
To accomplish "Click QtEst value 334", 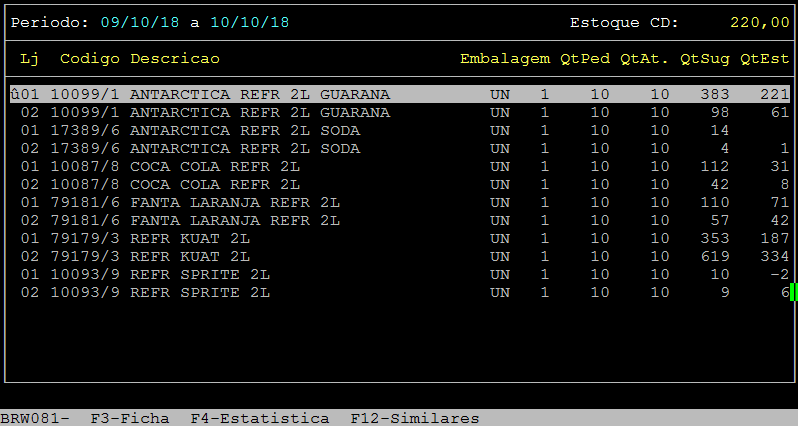I will [x=775, y=257].
